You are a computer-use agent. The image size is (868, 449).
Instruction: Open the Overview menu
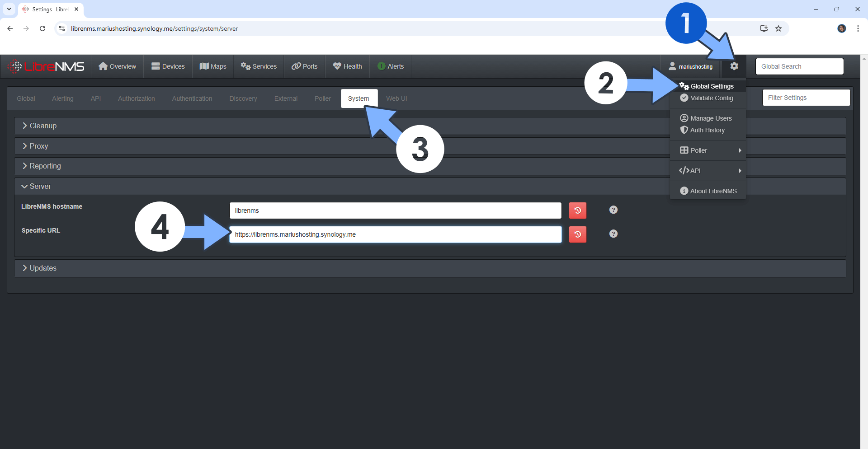pyautogui.click(x=117, y=66)
